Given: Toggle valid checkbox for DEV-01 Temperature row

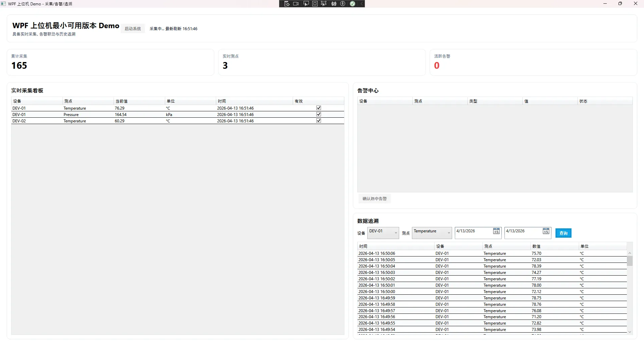Looking at the screenshot, I should tap(319, 108).
